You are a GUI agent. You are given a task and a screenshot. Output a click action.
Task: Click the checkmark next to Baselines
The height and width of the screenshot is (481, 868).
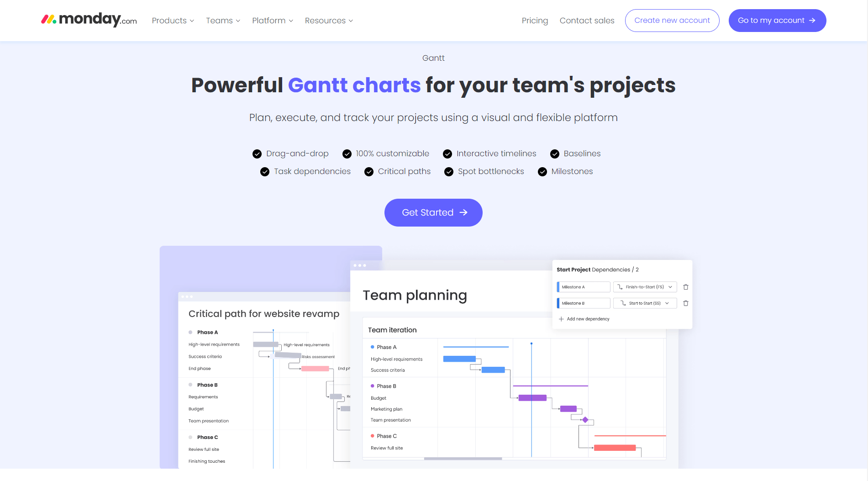tap(555, 154)
